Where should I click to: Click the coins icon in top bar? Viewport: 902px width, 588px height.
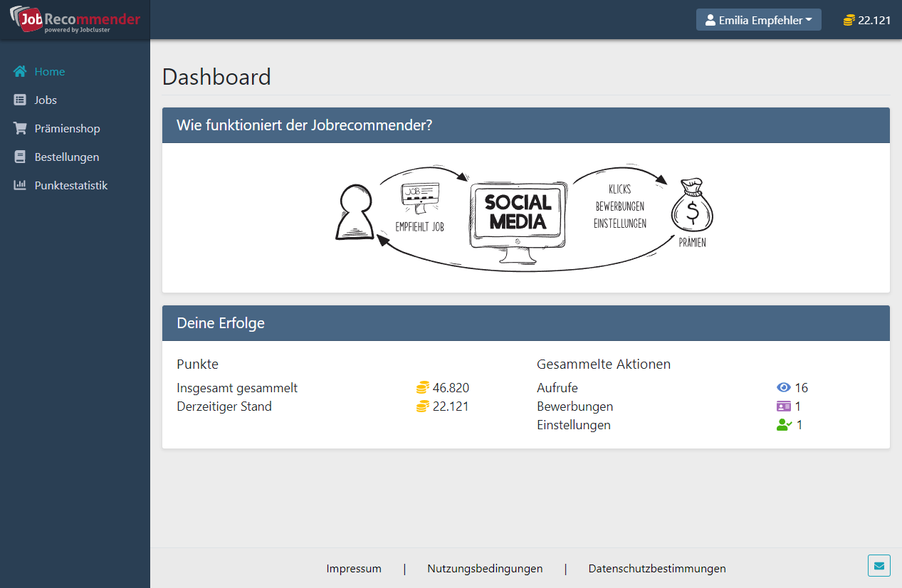pyautogui.click(x=849, y=20)
